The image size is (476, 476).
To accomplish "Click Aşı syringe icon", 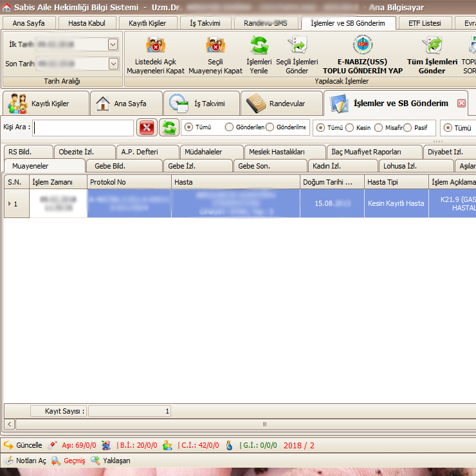I will [x=52, y=445].
